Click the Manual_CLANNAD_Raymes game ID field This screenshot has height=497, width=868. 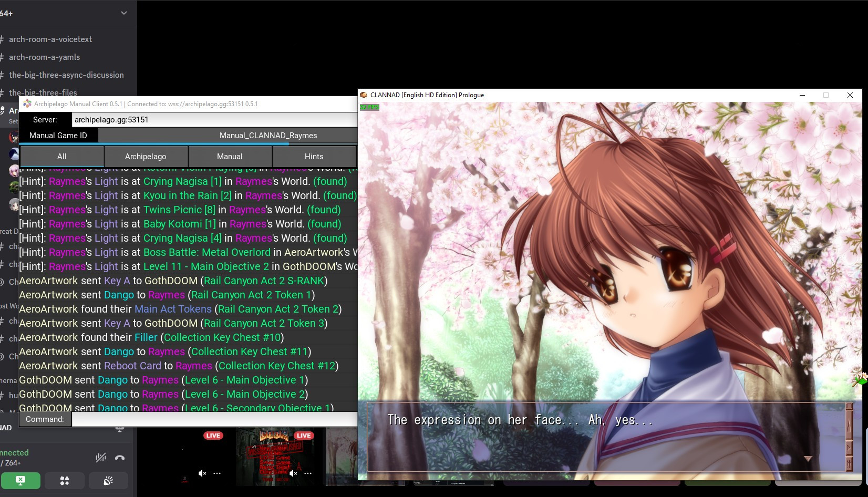click(228, 136)
